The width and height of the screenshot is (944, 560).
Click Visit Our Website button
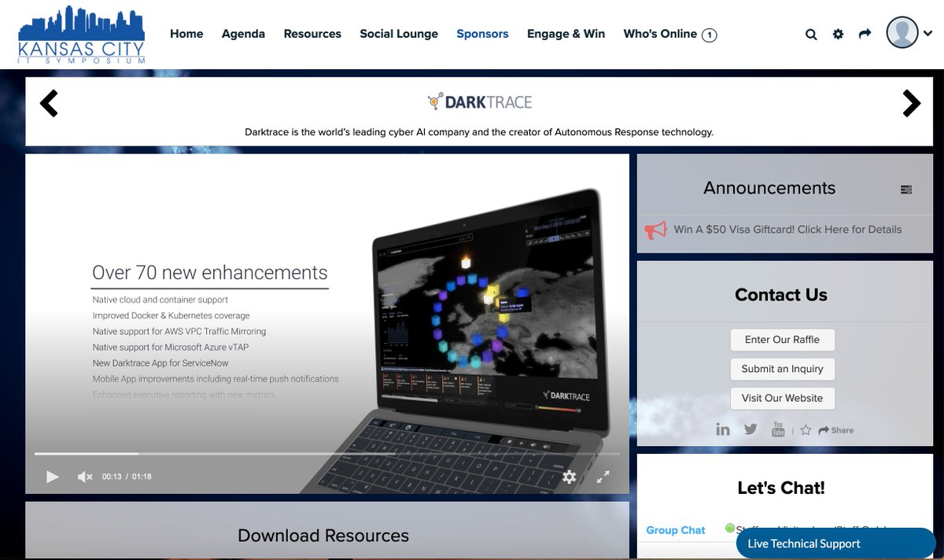pos(782,398)
